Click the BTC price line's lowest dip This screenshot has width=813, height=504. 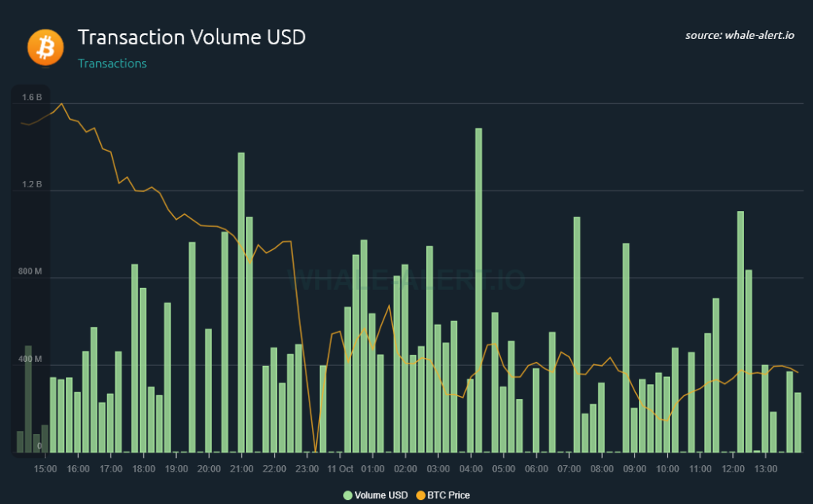tap(315, 450)
